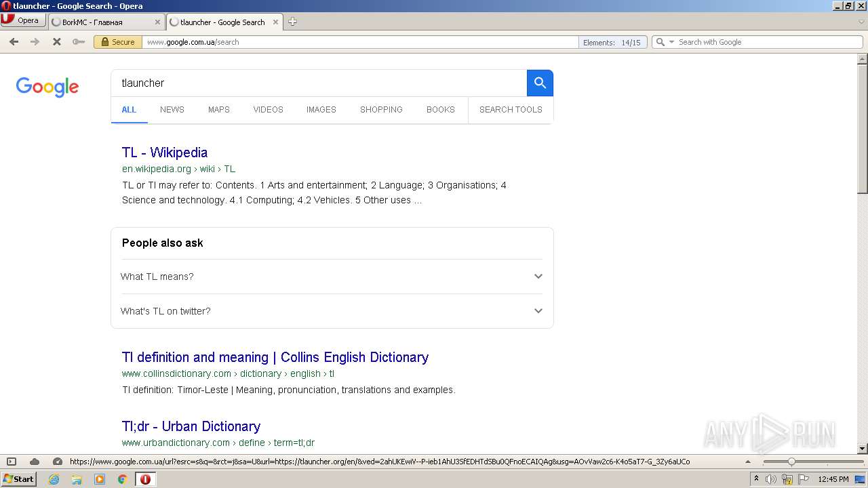Switch to the Opera taskbar button
Image resolution: width=868 pixels, height=488 pixels.
click(x=145, y=479)
